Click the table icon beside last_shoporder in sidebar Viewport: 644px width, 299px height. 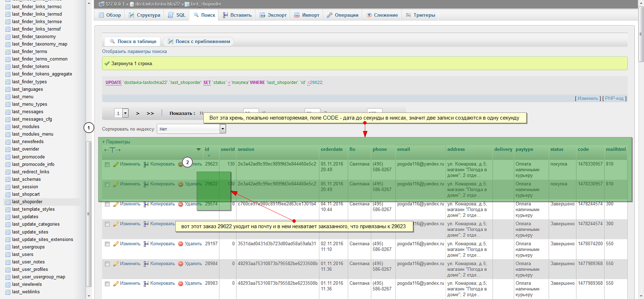click(x=8, y=202)
